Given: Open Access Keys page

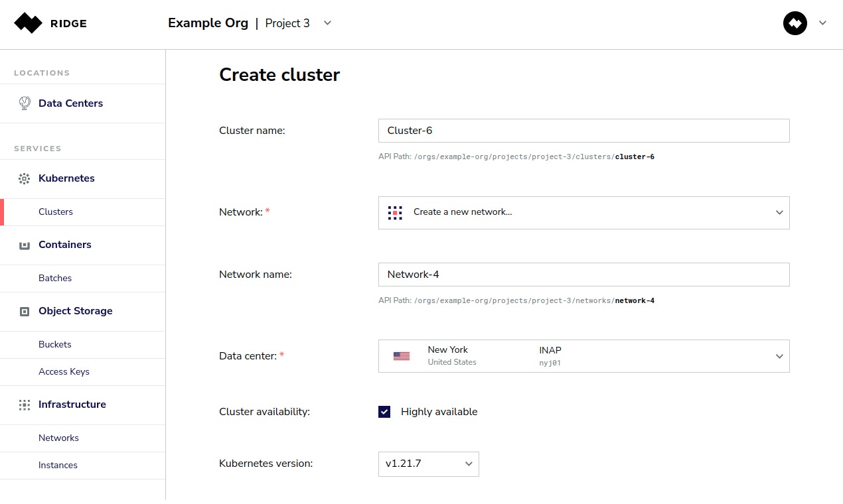Looking at the screenshot, I should pos(64,372).
